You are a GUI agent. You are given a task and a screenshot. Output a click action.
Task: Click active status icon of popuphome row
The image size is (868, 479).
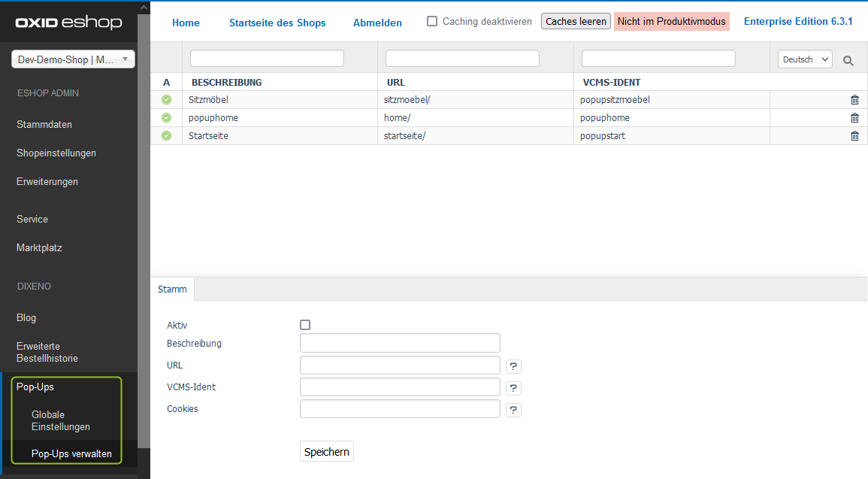click(x=166, y=118)
